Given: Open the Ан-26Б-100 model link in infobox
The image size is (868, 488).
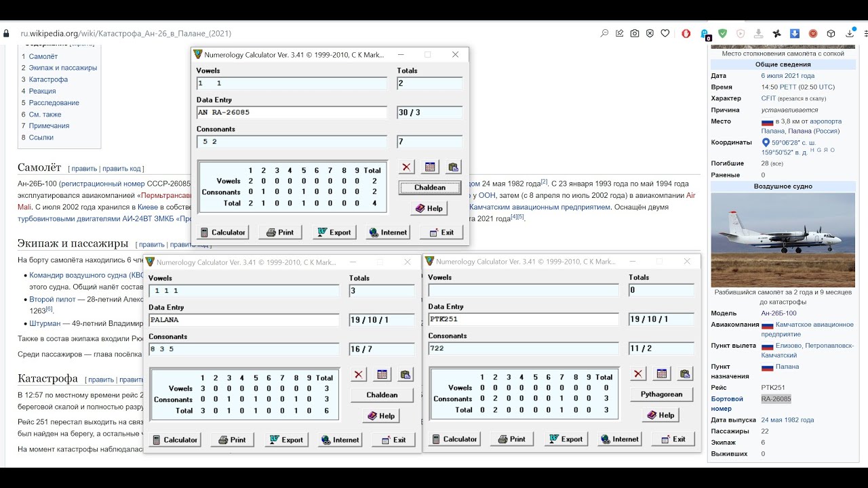Looking at the screenshot, I should (779, 313).
